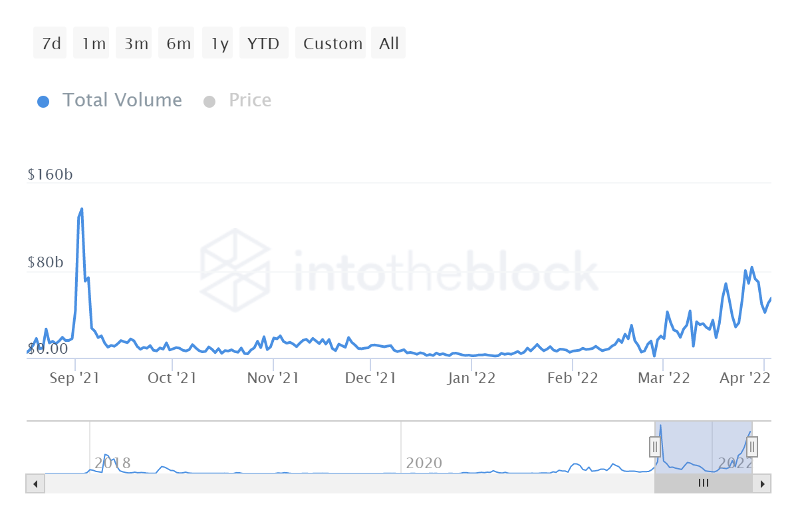The width and height of the screenshot is (798, 532).
Task: Click the right navigator range handle
Action: 752,447
